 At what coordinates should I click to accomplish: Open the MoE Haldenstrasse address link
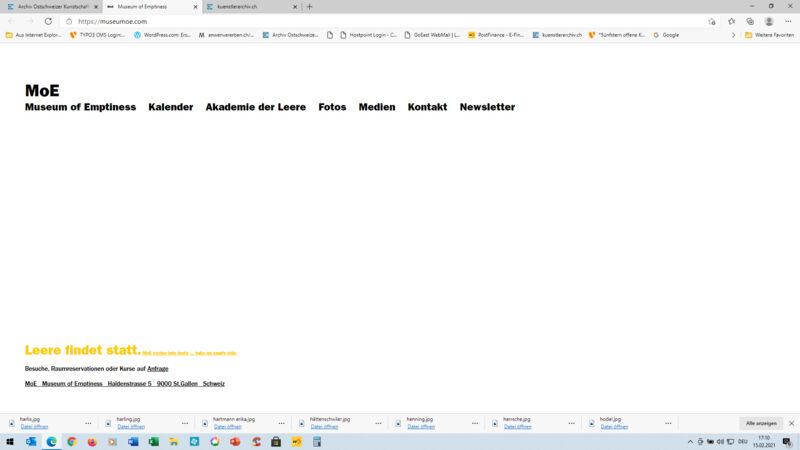[x=125, y=384]
